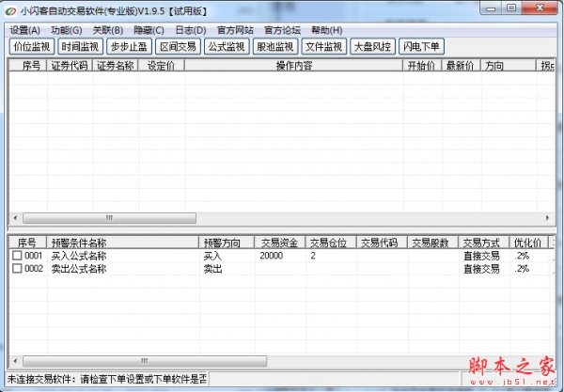
Task: Maximize the 小闪客 window
Action: 511,8
